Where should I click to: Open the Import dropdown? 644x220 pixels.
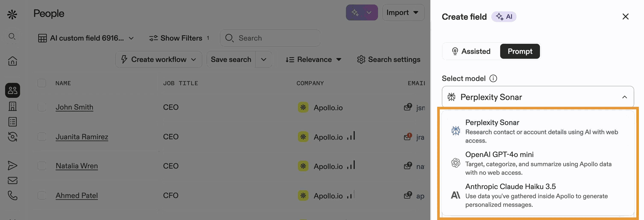tap(403, 12)
